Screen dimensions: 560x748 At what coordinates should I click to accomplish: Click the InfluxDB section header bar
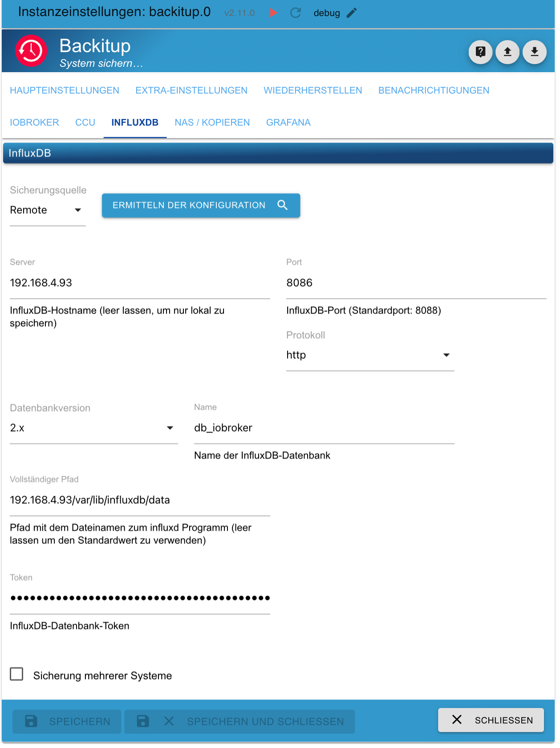(x=278, y=153)
